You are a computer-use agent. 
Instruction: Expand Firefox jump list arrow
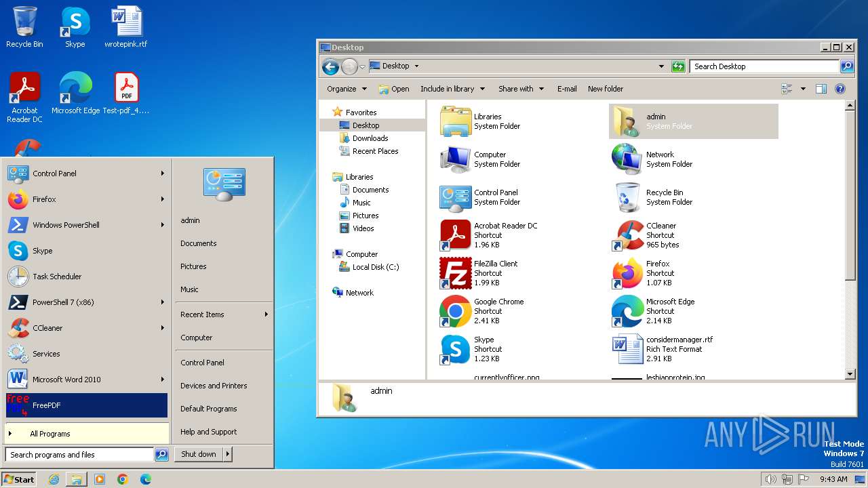163,199
